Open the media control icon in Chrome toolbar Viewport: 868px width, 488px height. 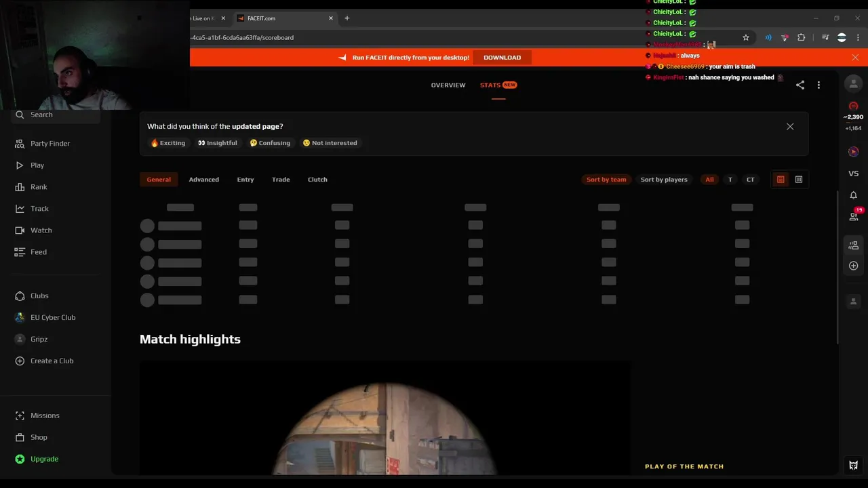(825, 37)
